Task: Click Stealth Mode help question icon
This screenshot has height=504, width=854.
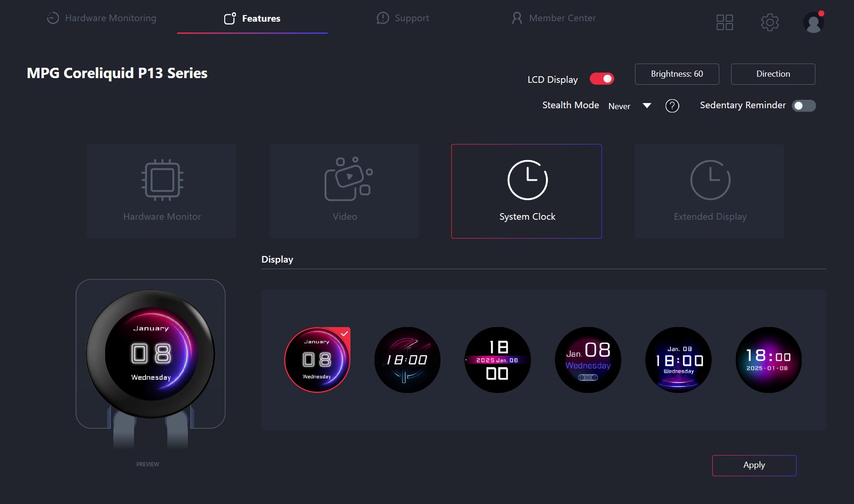Action: point(672,106)
